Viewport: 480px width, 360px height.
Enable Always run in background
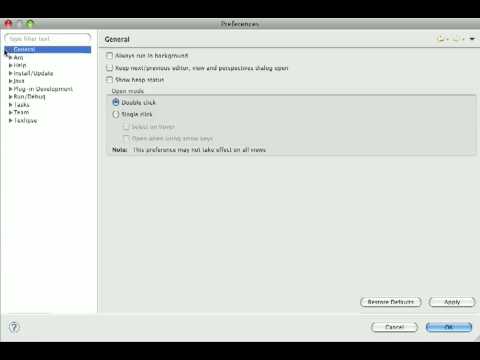point(109,55)
